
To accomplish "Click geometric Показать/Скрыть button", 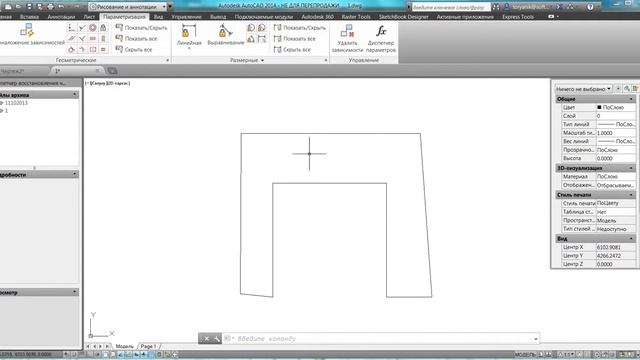I will tap(141, 28).
